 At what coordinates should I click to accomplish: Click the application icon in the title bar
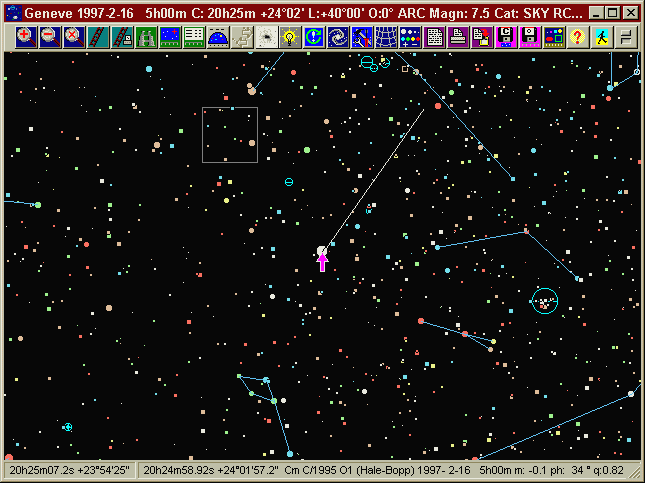click(x=14, y=13)
